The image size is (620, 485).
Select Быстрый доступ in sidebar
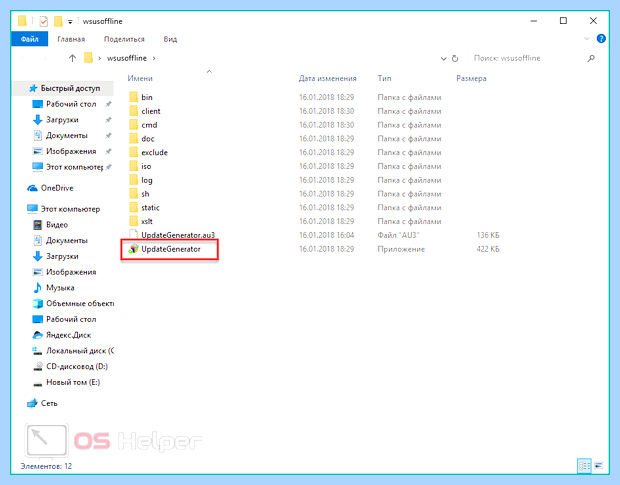pos(64,88)
